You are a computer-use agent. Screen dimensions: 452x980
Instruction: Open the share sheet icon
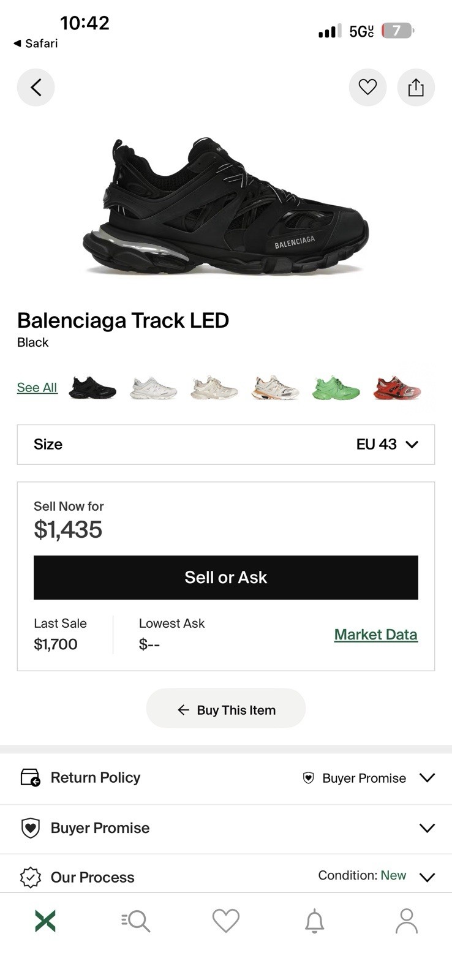pyautogui.click(x=416, y=88)
